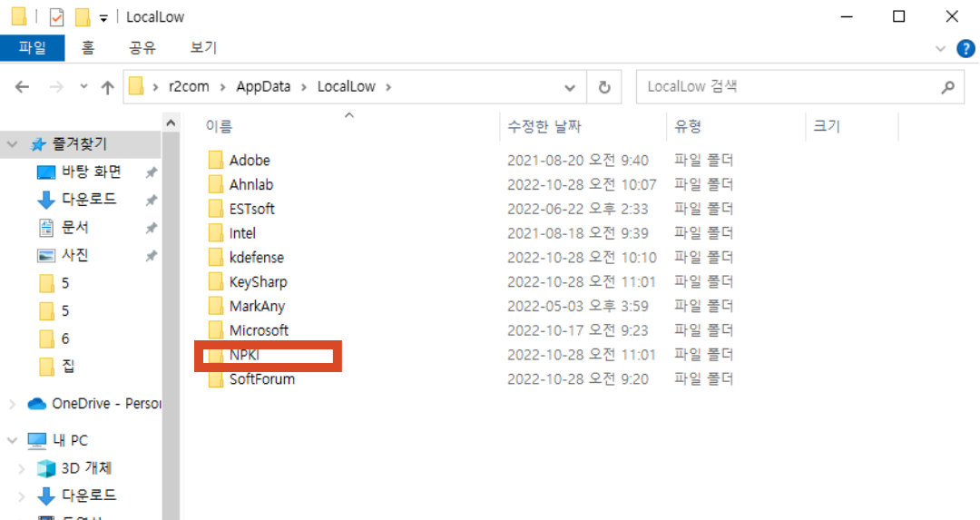Open the 집 folder in sidebar

(67, 367)
